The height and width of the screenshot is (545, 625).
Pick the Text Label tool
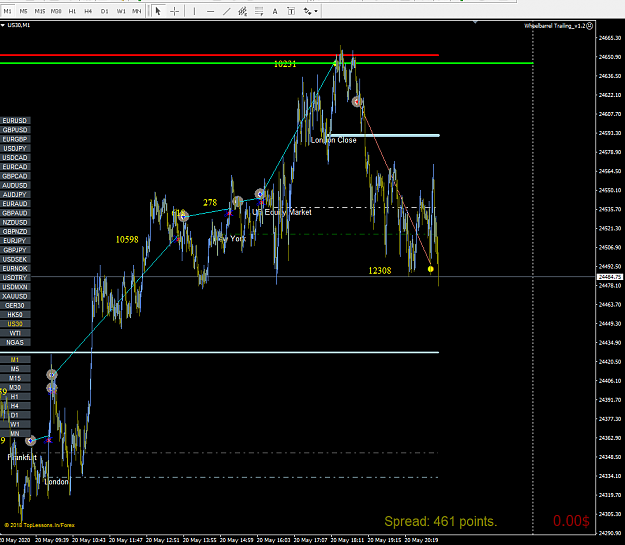[x=291, y=11]
